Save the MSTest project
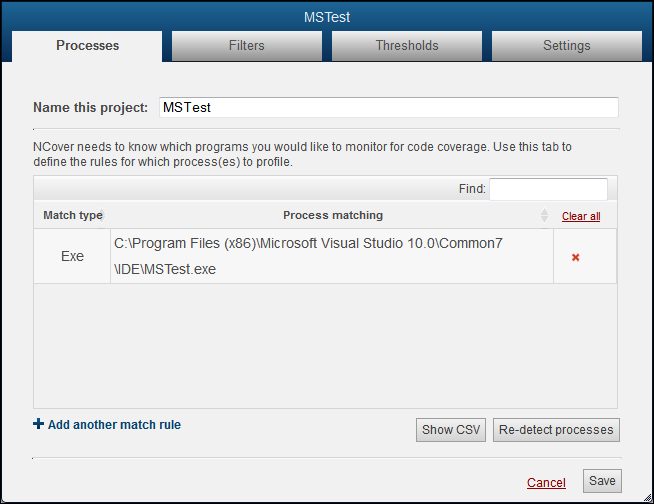654x504 pixels. pyautogui.click(x=602, y=481)
